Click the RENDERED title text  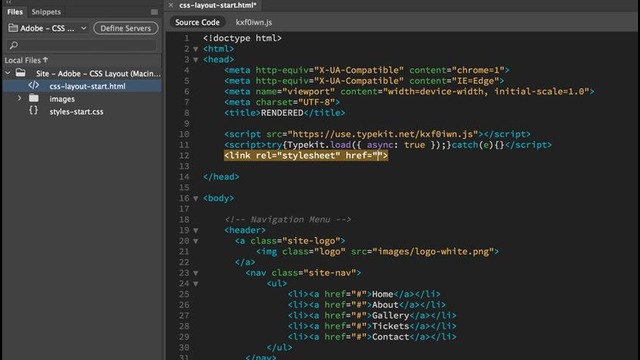[282, 113]
